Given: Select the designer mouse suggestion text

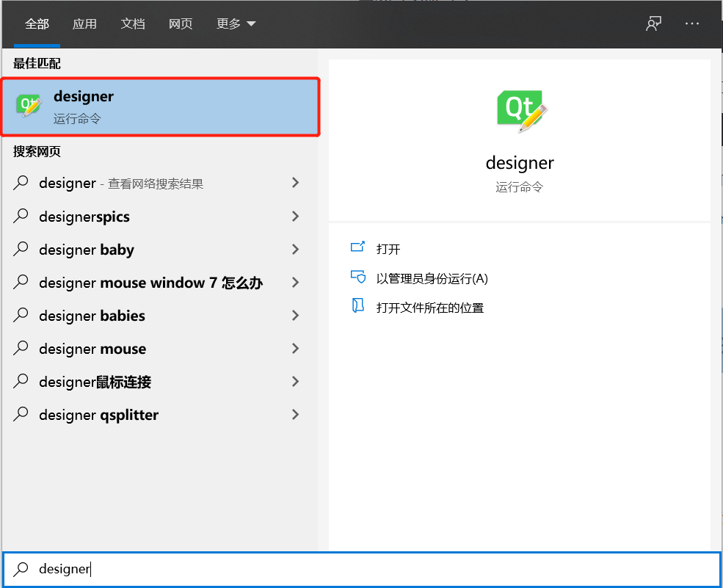Looking at the screenshot, I should pyautogui.click(x=92, y=349).
